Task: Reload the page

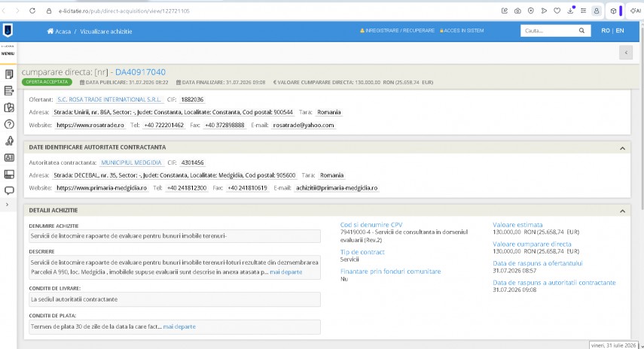Action: coord(32,11)
